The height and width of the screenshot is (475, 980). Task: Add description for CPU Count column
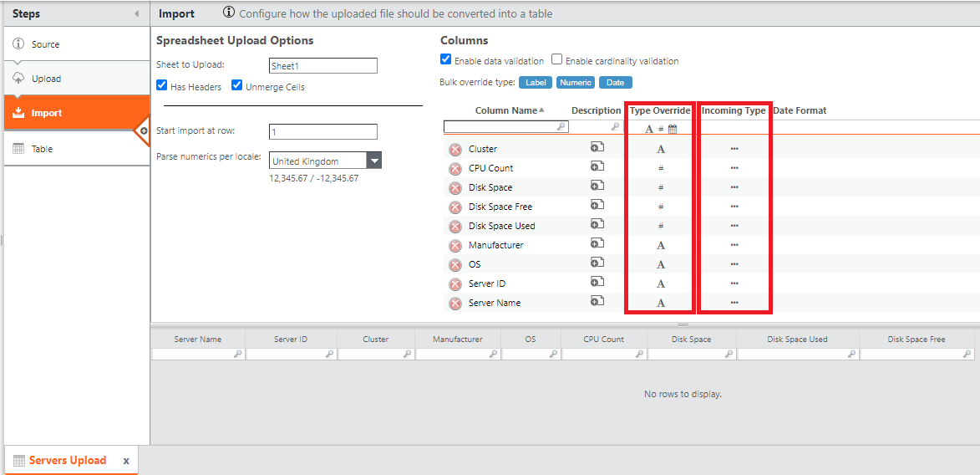(x=597, y=166)
